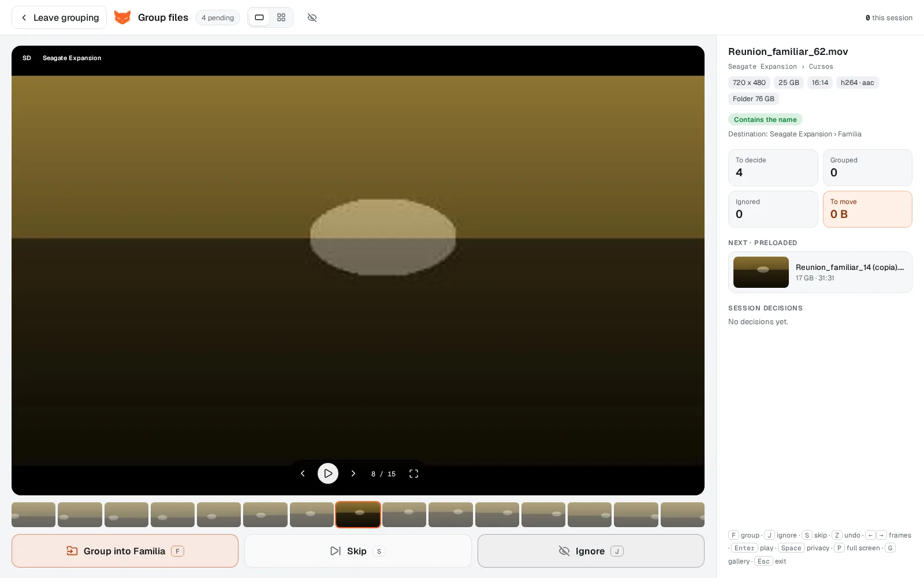Click the fox app logo
This screenshot has width=924, height=578.
coord(122,17)
